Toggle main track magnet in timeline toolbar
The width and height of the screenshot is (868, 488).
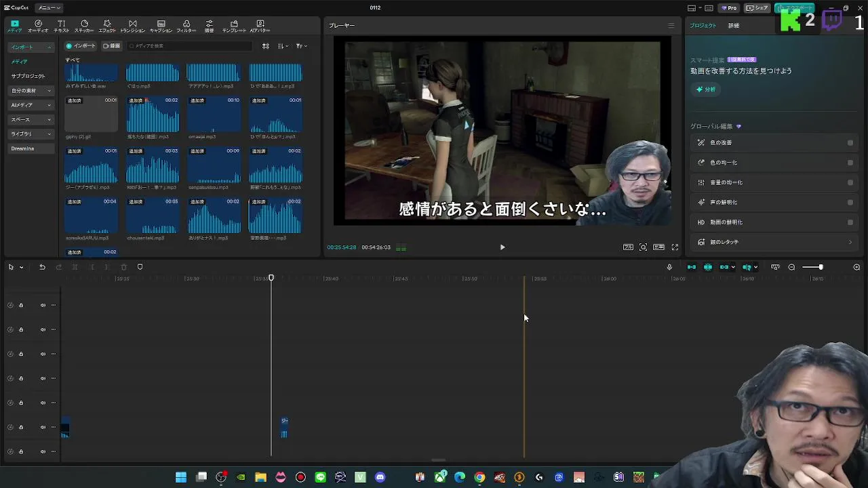[x=692, y=267]
